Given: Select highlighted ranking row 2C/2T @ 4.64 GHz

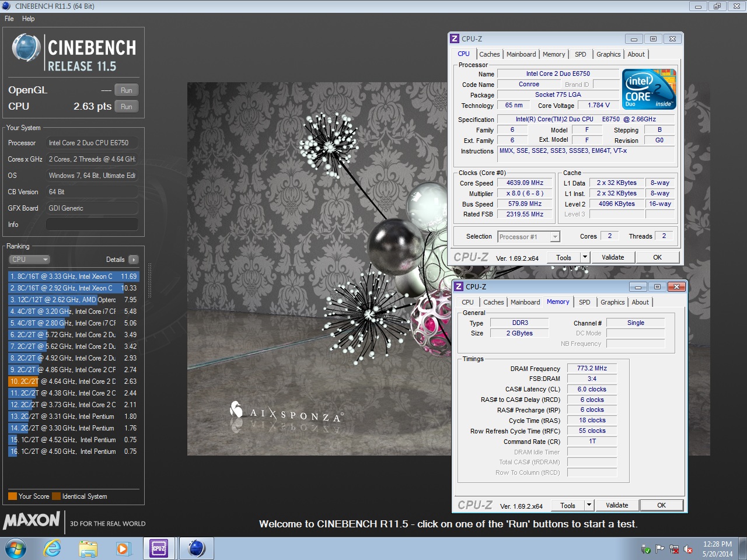Looking at the screenshot, I should [x=74, y=381].
